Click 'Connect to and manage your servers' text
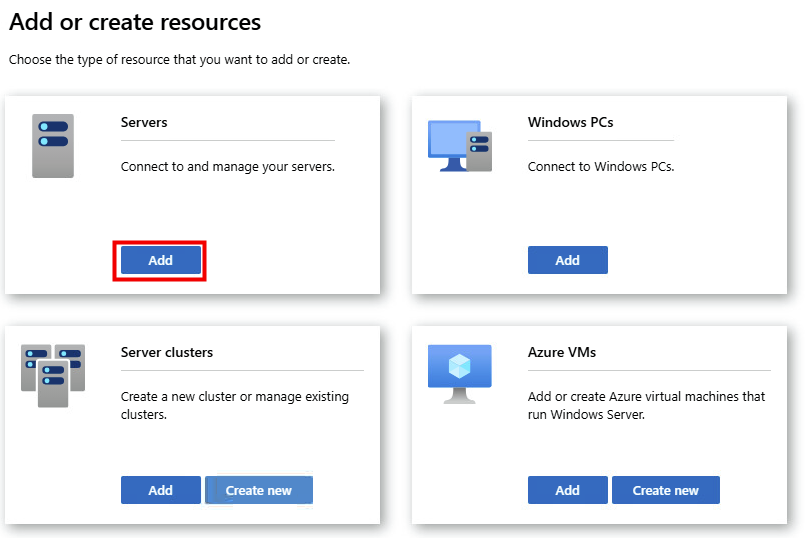This screenshot has height=538, width=806. pyautogui.click(x=227, y=167)
